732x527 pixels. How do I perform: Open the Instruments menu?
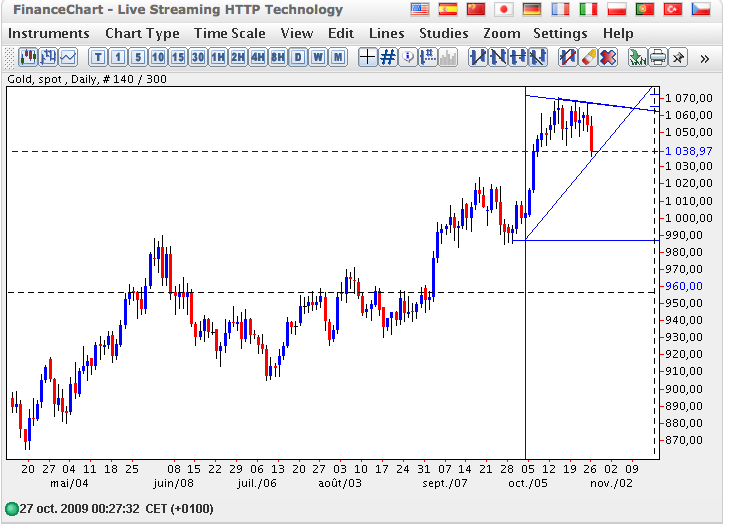point(48,33)
